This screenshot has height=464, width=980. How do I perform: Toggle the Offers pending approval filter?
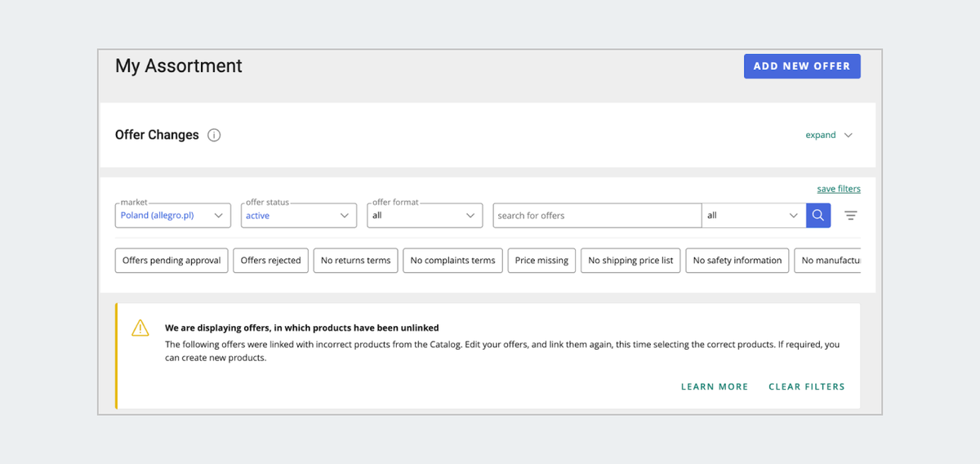pyautogui.click(x=171, y=261)
